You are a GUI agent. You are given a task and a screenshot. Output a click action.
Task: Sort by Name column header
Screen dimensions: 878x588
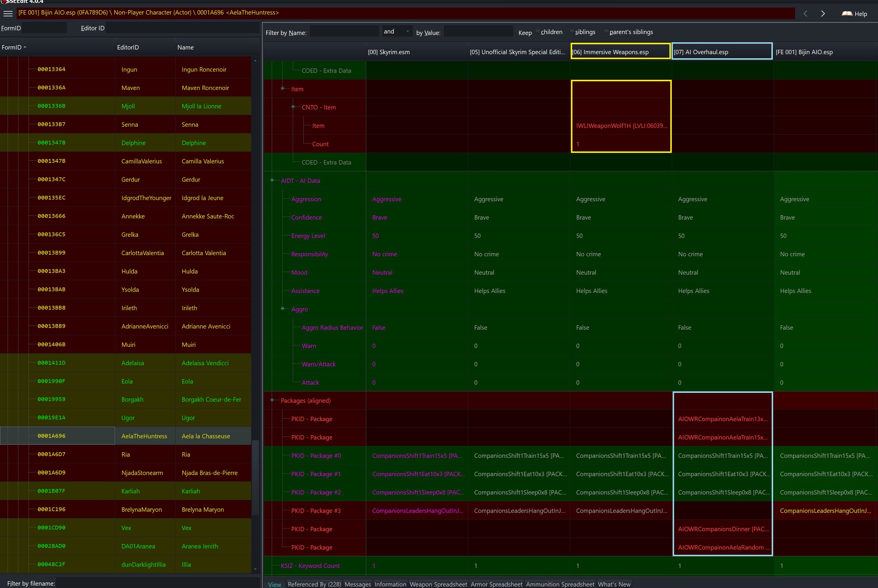click(x=213, y=47)
